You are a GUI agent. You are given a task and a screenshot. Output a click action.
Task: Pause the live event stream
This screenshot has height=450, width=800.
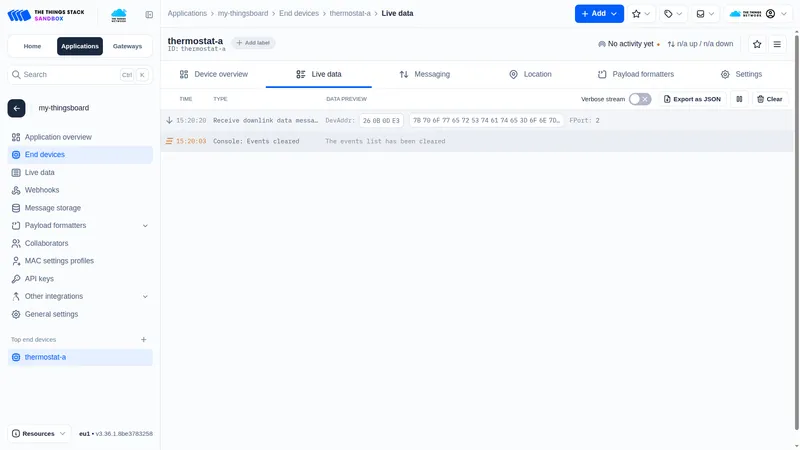point(739,99)
